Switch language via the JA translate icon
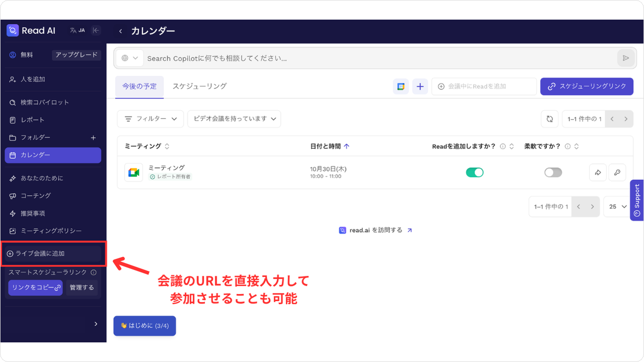The image size is (644, 362). (x=77, y=30)
